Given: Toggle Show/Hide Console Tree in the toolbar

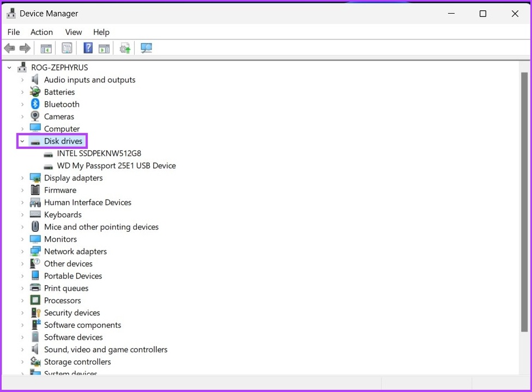Looking at the screenshot, I should [46, 48].
